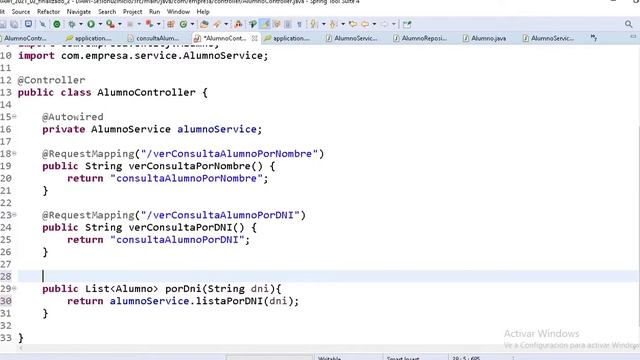The height and width of the screenshot is (360, 640).
Task: Click the Open Perspective icon
Action: coord(407,24)
